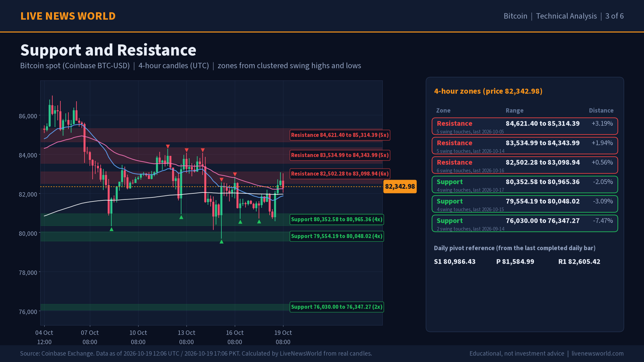Click the 4-hour zones panel title
Screen dimensions: 644x362
tap(488, 91)
